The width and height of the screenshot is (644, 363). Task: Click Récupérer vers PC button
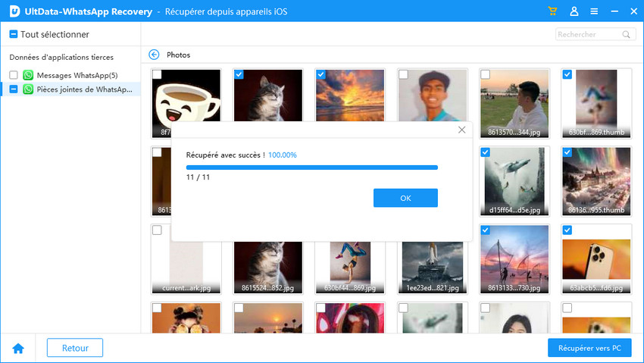[589, 348]
